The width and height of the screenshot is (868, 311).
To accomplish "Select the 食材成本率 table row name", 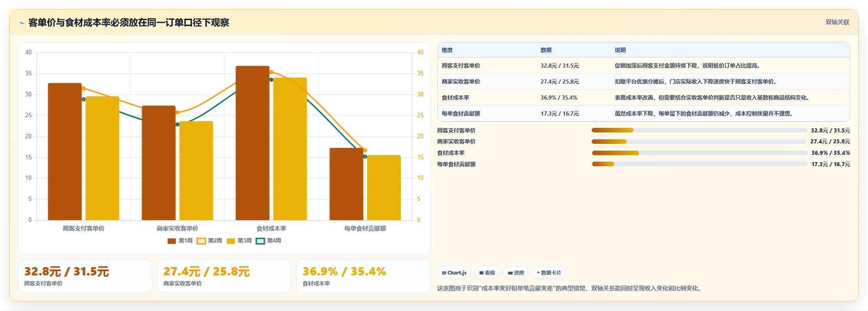I will 455,98.
